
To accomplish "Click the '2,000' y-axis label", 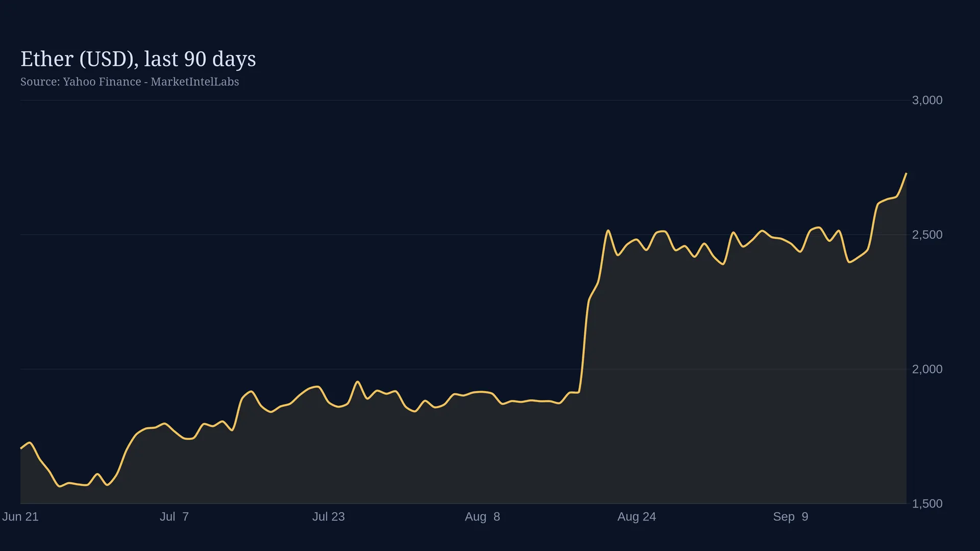I will pyautogui.click(x=927, y=369).
